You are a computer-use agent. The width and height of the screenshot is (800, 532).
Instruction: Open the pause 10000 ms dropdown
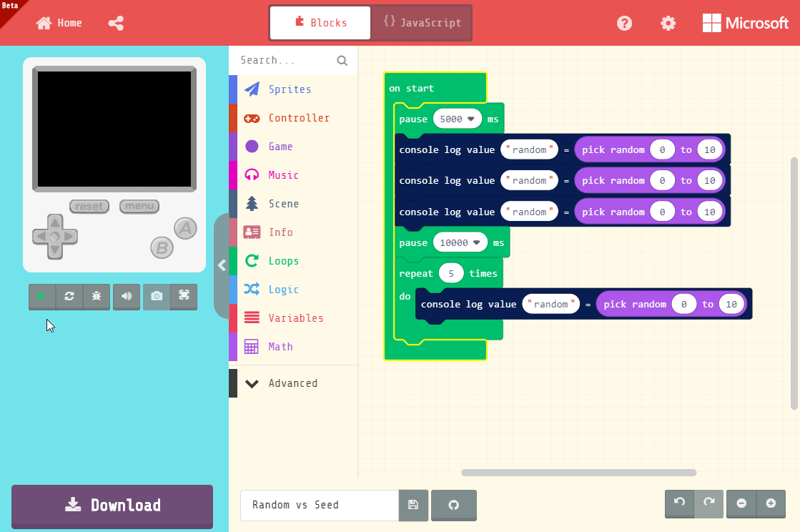pyautogui.click(x=460, y=243)
